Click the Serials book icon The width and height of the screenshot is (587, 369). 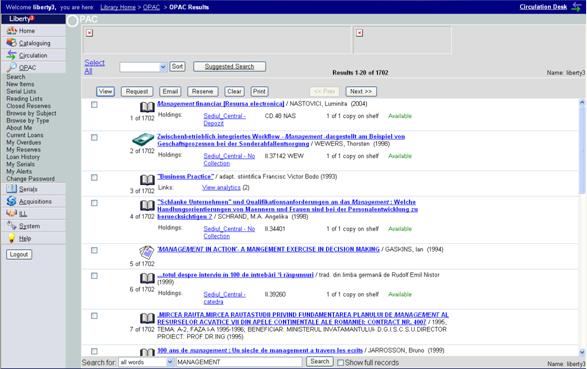12,189
